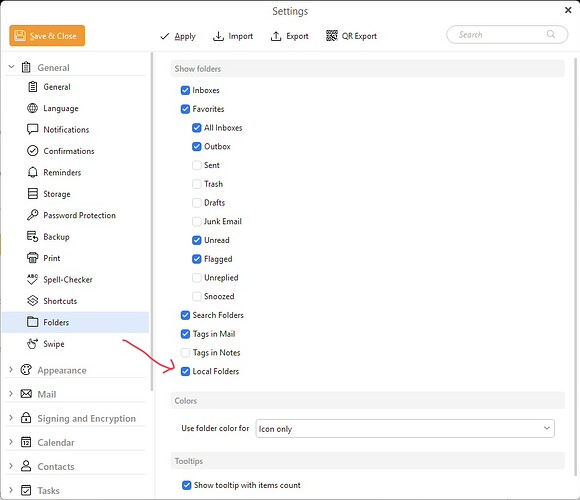Open Password Protection key icon

pos(33,215)
